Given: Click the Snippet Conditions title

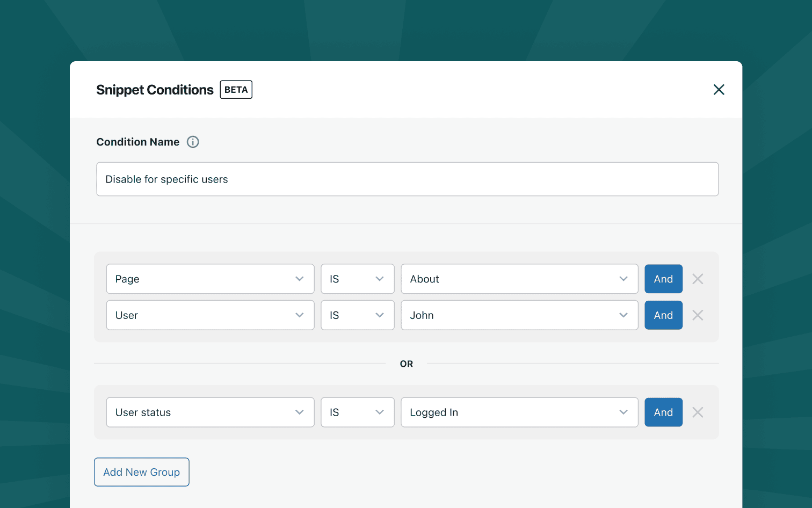Looking at the screenshot, I should pos(155,90).
